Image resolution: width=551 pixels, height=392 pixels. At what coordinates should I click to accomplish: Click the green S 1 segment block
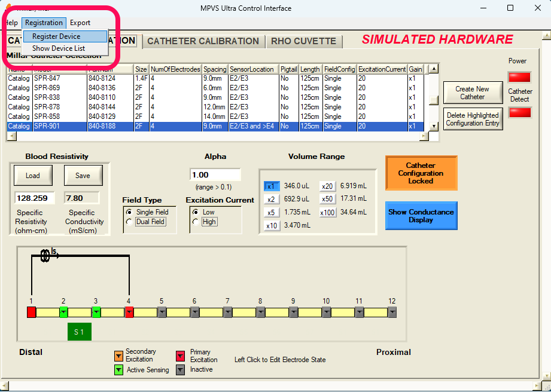point(80,332)
